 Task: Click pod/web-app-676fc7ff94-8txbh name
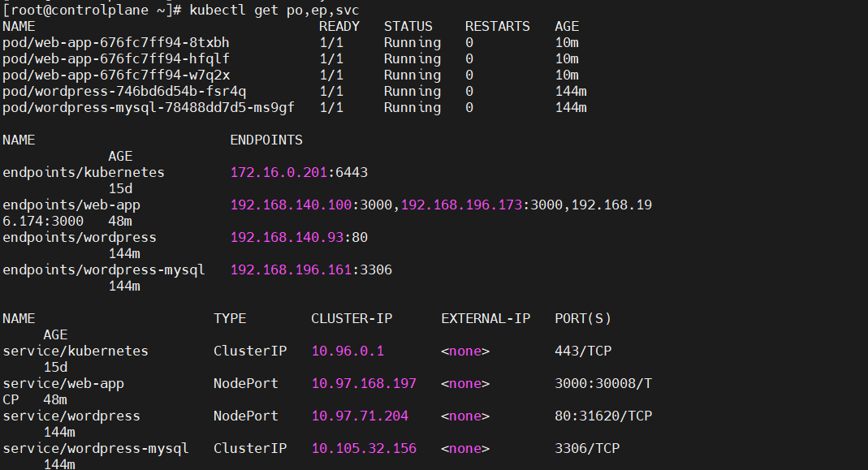115,43
